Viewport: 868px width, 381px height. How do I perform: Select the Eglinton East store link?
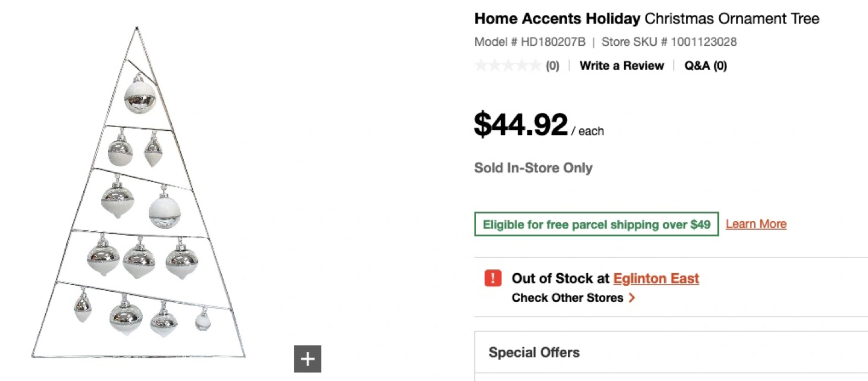click(x=656, y=279)
